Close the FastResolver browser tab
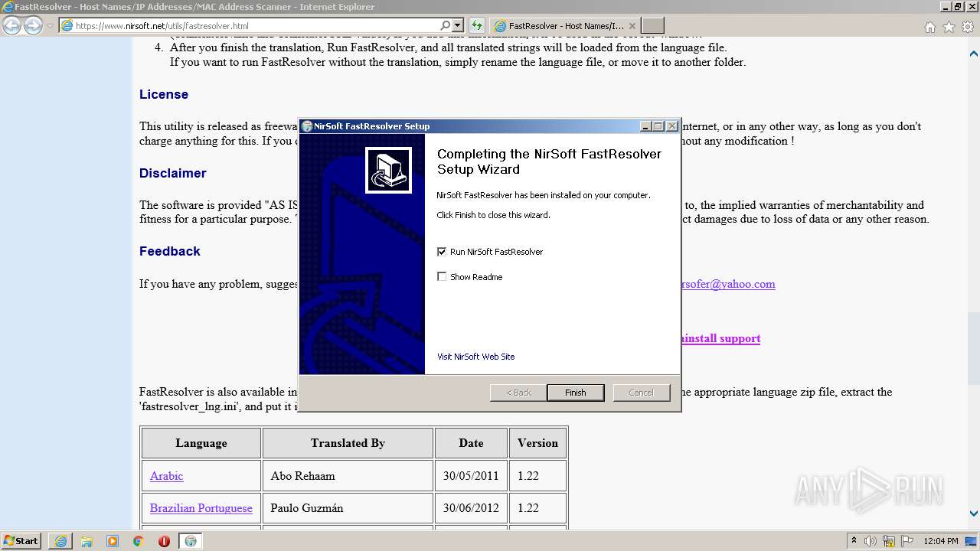Viewport: 980px width, 551px height. point(632,26)
